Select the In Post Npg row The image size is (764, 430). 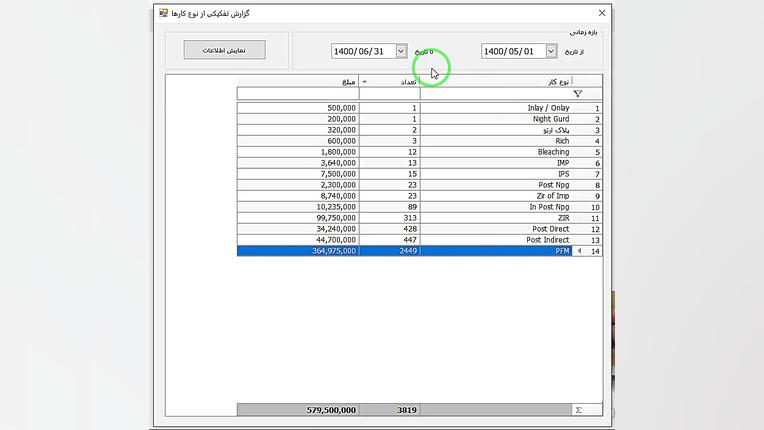click(x=420, y=207)
